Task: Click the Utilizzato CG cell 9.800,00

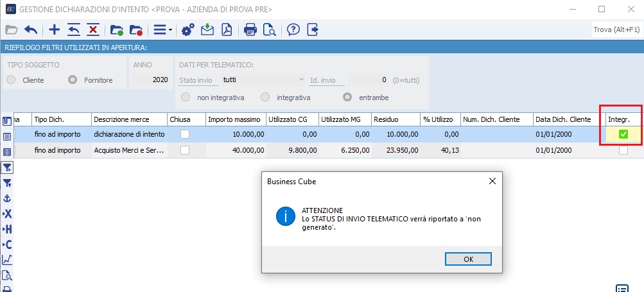Action: pyautogui.click(x=292, y=150)
